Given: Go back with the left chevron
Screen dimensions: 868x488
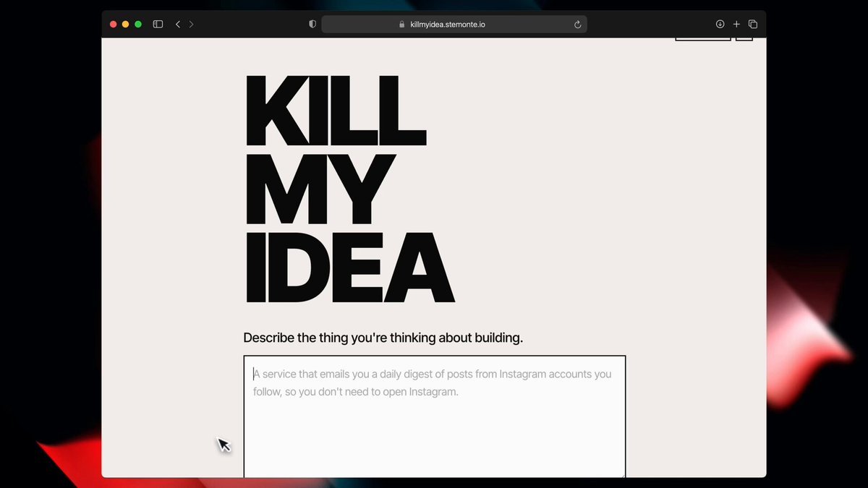Looking at the screenshot, I should tap(178, 24).
